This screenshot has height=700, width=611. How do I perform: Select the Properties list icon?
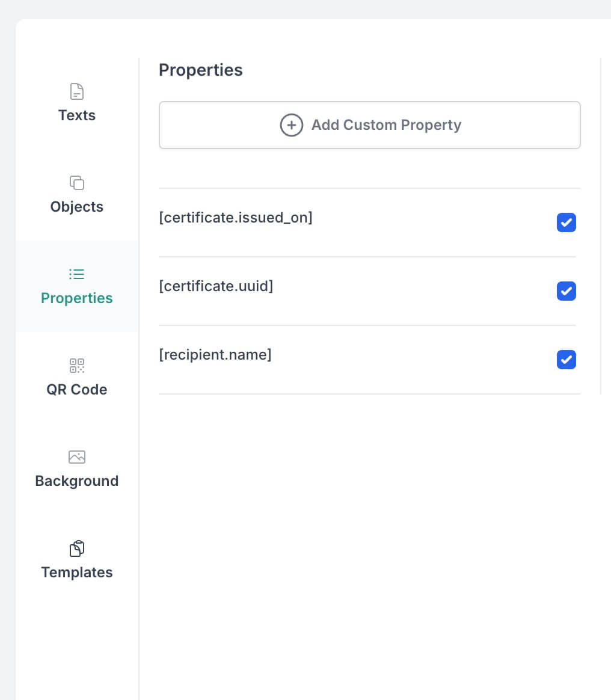[77, 274]
